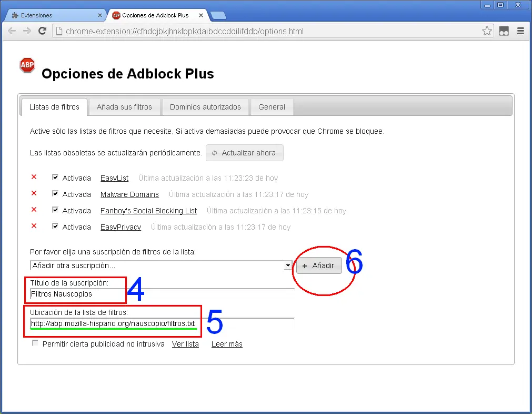Switch to the Listas de filtros tab

pyautogui.click(x=54, y=107)
